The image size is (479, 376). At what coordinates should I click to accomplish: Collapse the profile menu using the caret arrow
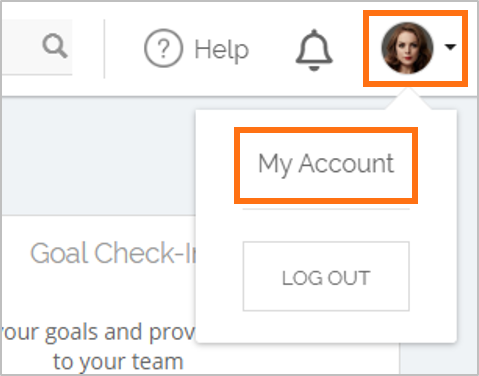[x=450, y=47]
